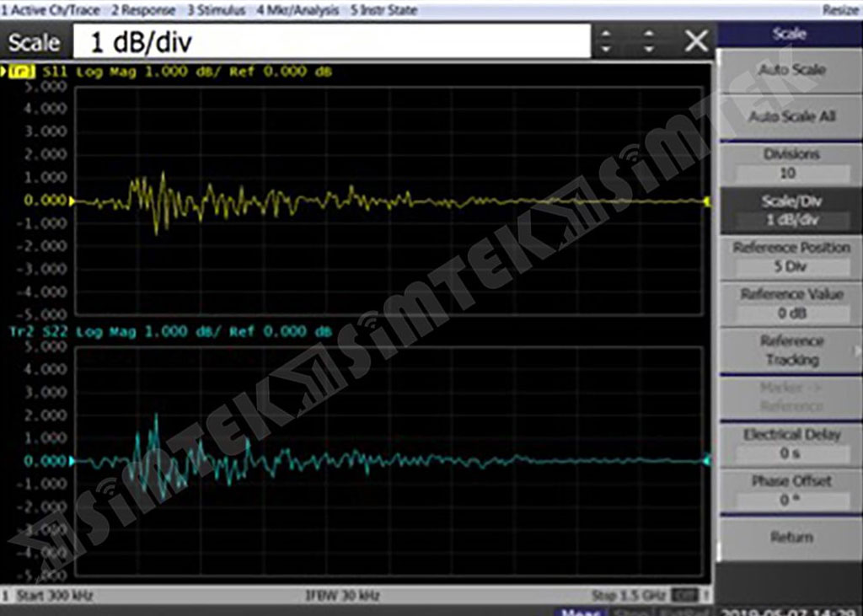The width and height of the screenshot is (863, 616).
Task: Click the first up/down stepper beside Scale field
Action: 606,41
